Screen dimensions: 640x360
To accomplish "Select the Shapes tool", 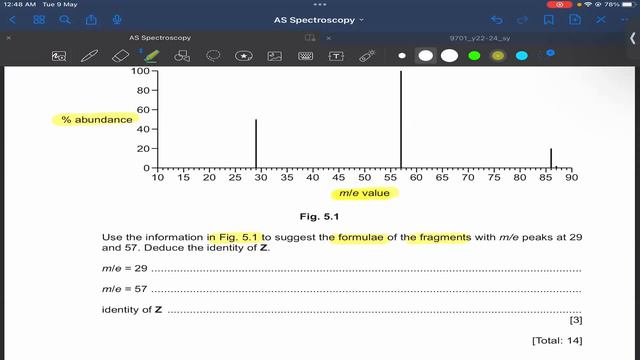I will (x=182, y=56).
